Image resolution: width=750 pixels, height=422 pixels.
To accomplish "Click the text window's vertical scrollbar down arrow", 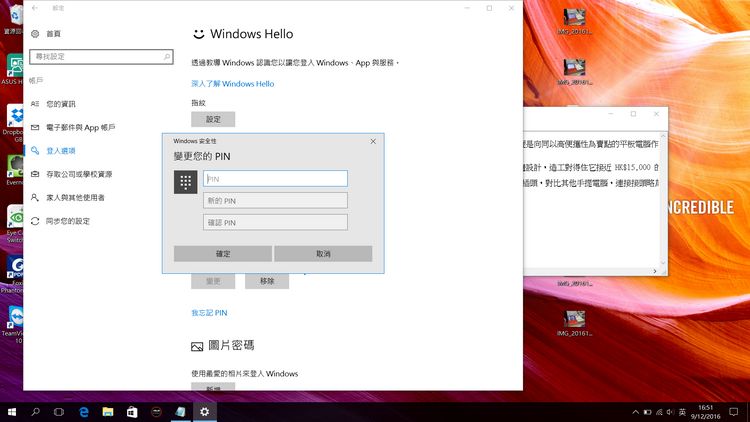I will [x=663, y=263].
